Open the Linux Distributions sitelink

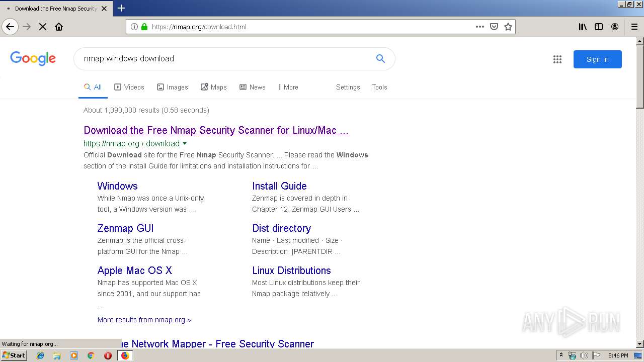click(291, 270)
